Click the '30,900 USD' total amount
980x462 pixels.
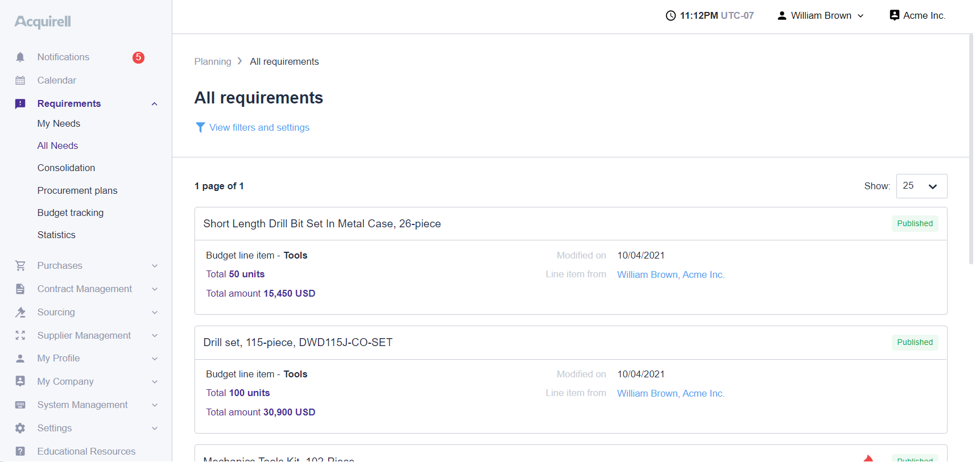point(289,412)
